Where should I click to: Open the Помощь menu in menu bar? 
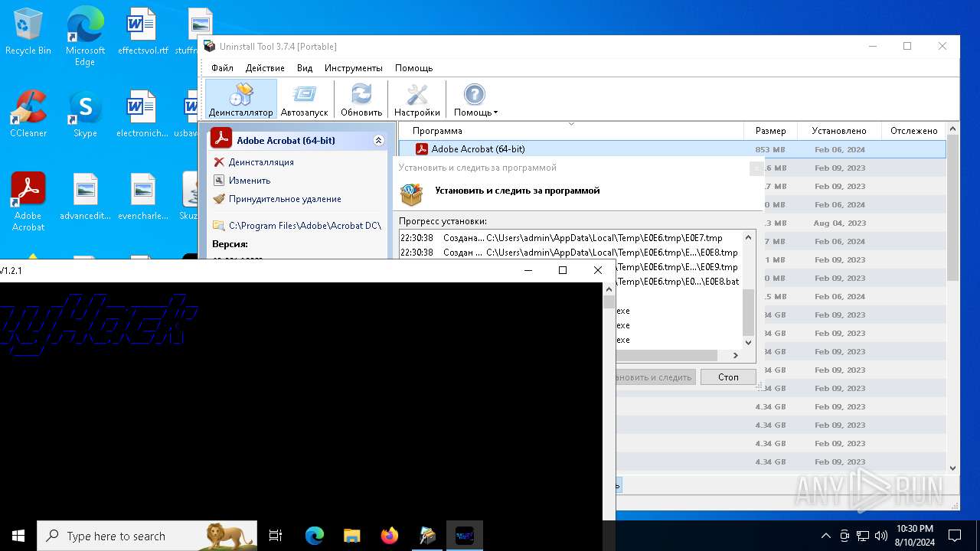414,68
